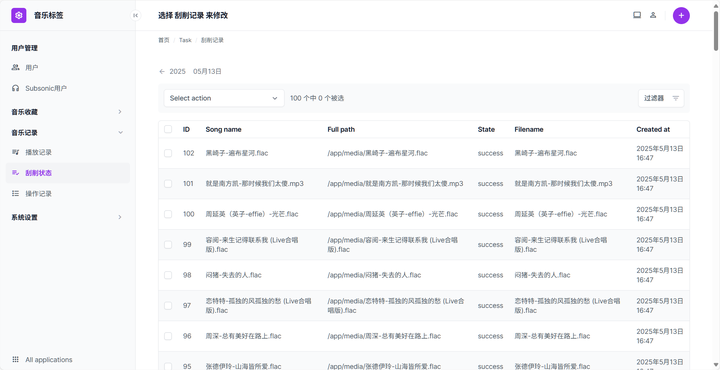
Task: Sort by the Filename column header
Action: [529, 129]
